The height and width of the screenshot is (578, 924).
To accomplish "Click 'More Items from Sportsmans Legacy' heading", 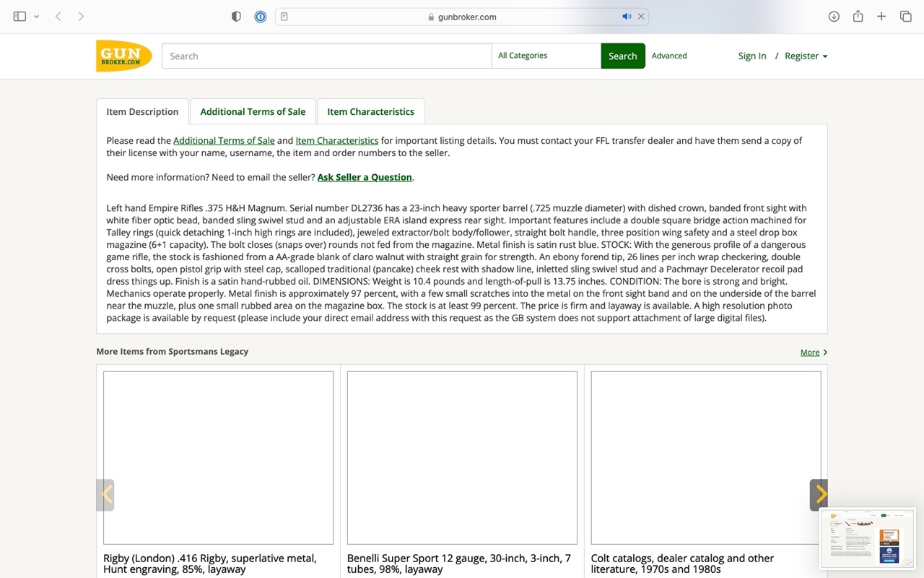I will (x=172, y=351).
